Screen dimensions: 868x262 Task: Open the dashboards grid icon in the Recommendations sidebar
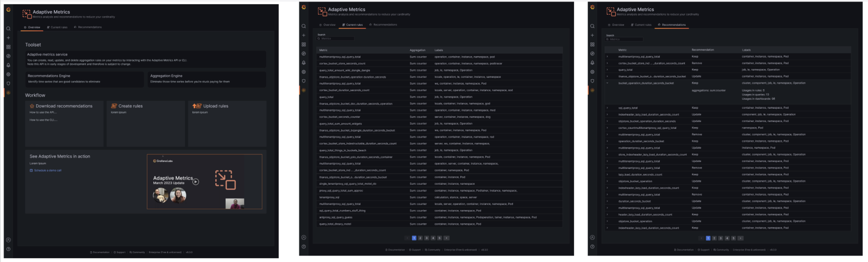pos(592,44)
